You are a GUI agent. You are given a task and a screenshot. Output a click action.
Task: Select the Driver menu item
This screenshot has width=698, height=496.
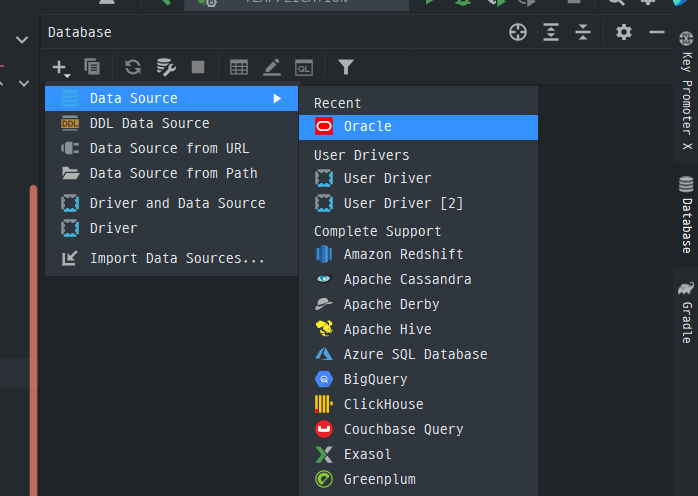point(171,228)
